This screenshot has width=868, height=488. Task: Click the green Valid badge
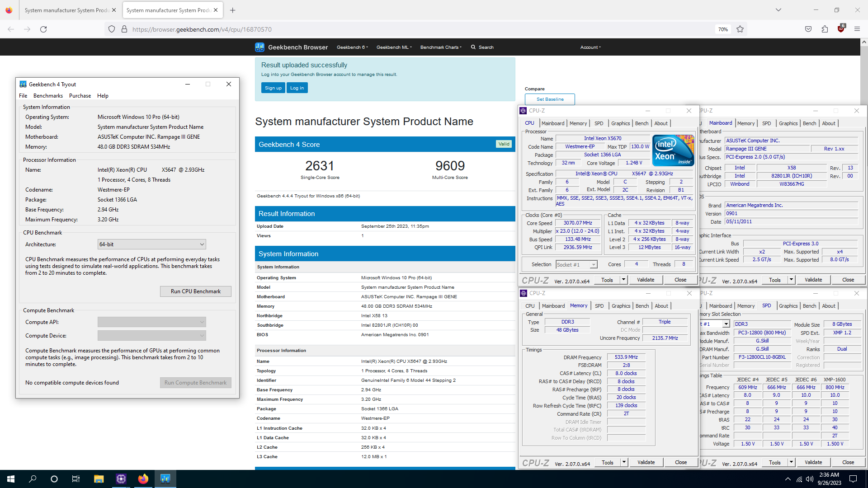tap(504, 144)
